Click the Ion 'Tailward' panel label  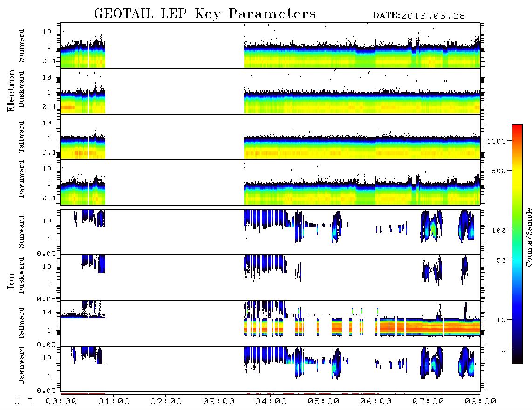pyautogui.click(x=21, y=323)
